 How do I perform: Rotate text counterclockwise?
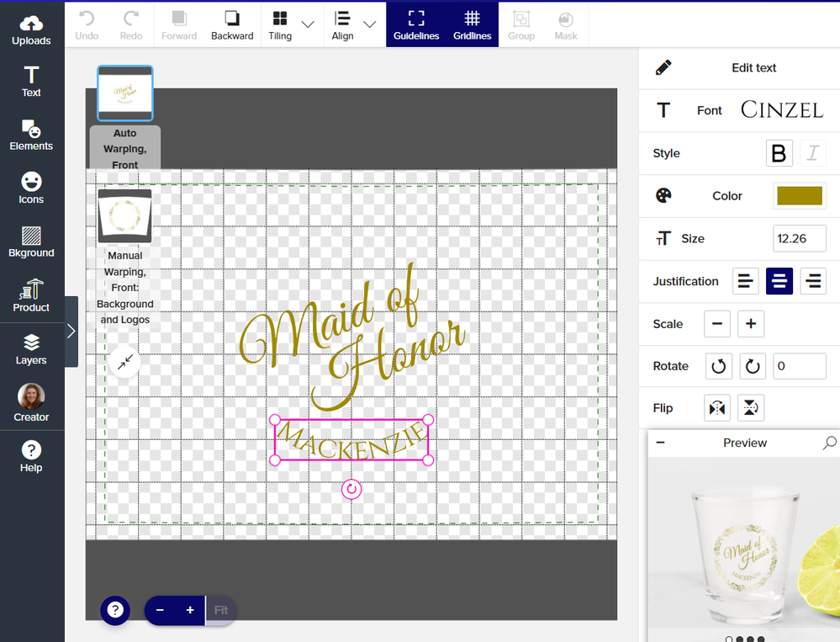click(x=718, y=367)
